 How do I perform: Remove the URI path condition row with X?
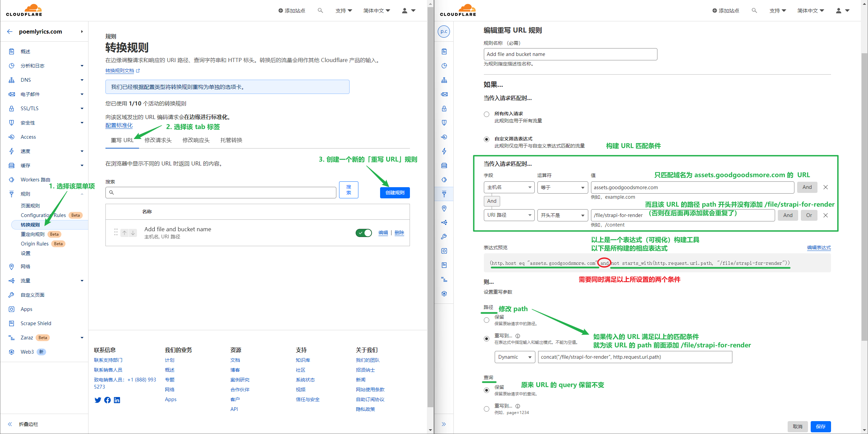[826, 215]
